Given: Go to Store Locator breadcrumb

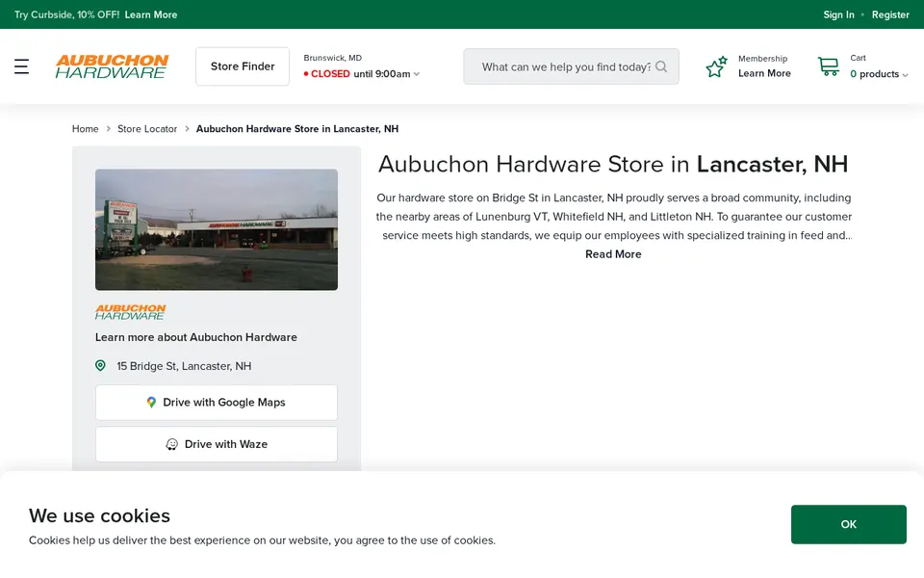Looking at the screenshot, I should 147,128.
